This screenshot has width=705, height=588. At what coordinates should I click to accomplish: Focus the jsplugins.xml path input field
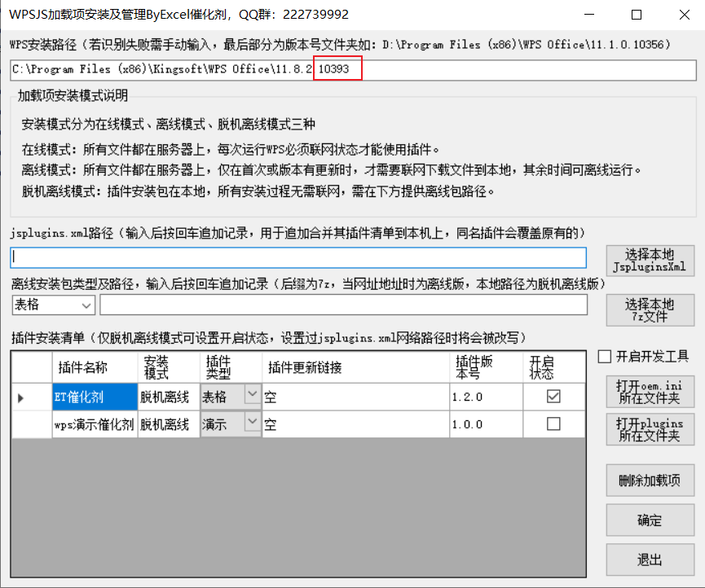[x=298, y=257]
